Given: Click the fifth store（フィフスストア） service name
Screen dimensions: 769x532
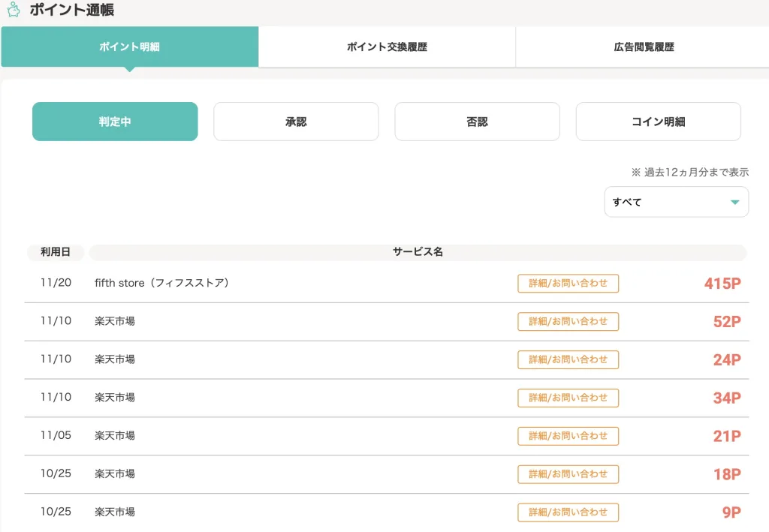Looking at the screenshot, I should point(161,283).
